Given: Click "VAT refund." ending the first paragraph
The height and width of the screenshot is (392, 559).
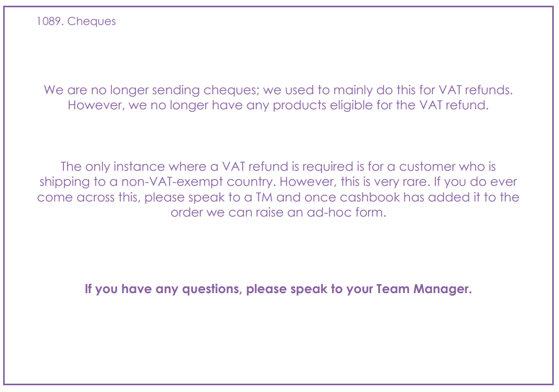Looking at the screenshot, I should point(453,105).
